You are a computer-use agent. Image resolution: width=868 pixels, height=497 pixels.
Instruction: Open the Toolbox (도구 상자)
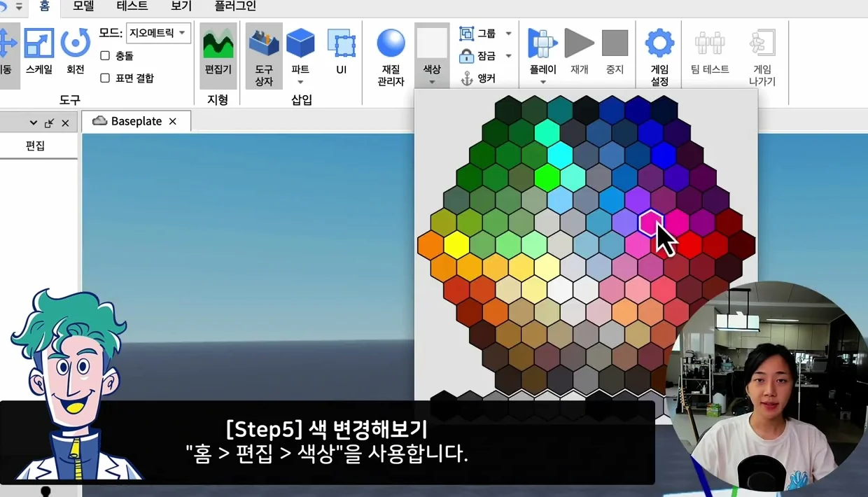pyautogui.click(x=264, y=55)
